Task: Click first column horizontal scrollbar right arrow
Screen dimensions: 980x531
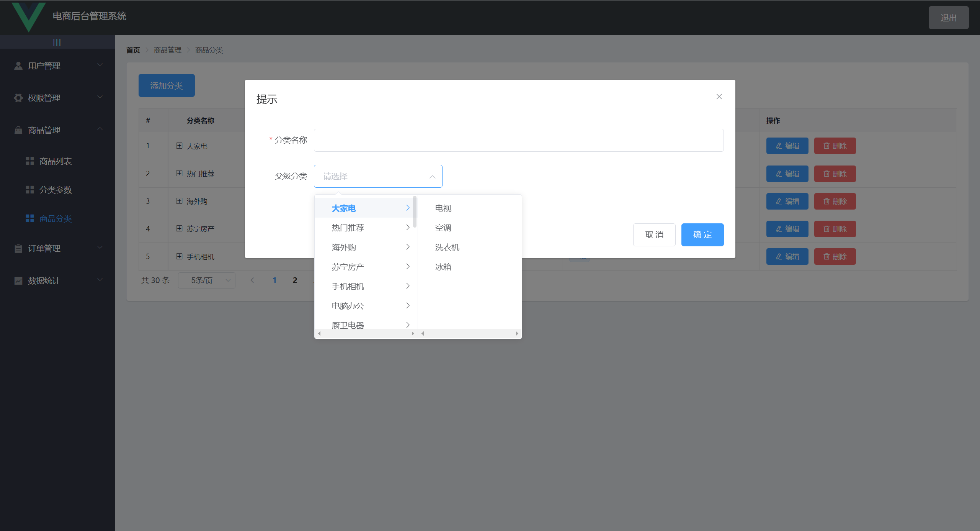Action: point(413,333)
